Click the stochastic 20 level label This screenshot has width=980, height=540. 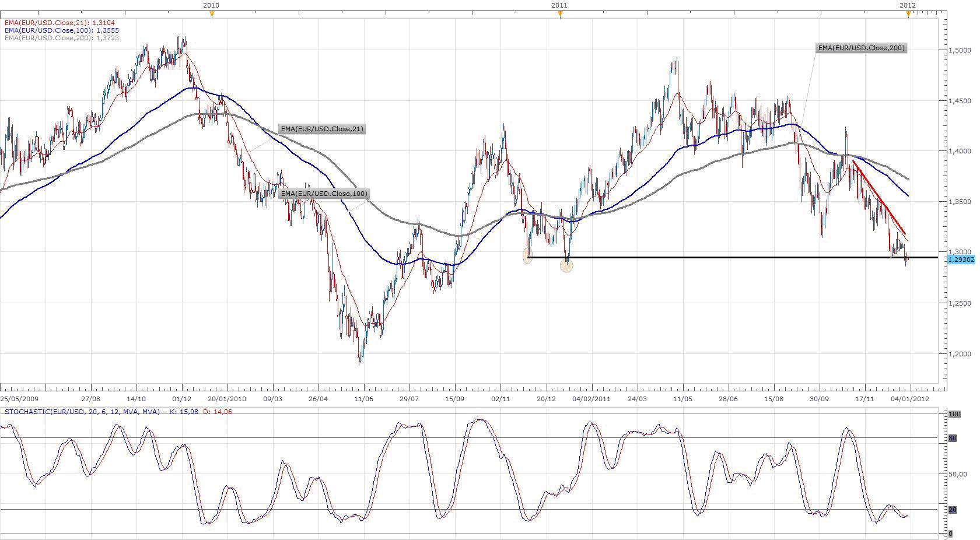pos(953,510)
